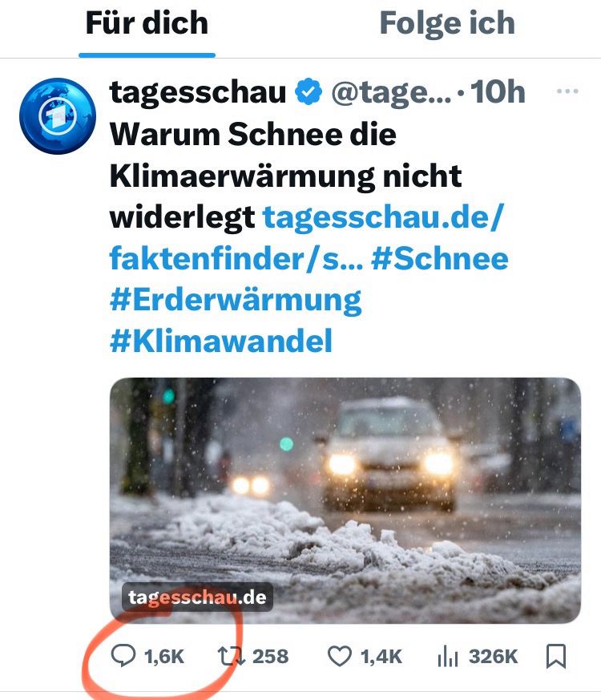The image size is (601, 700).
Task: Open the #Schnee hashtag
Action: pos(439,259)
